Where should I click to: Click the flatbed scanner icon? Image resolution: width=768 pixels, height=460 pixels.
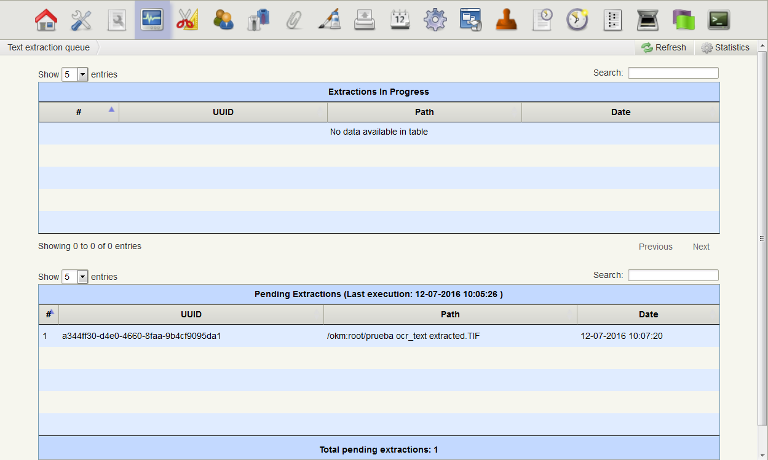point(648,20)
